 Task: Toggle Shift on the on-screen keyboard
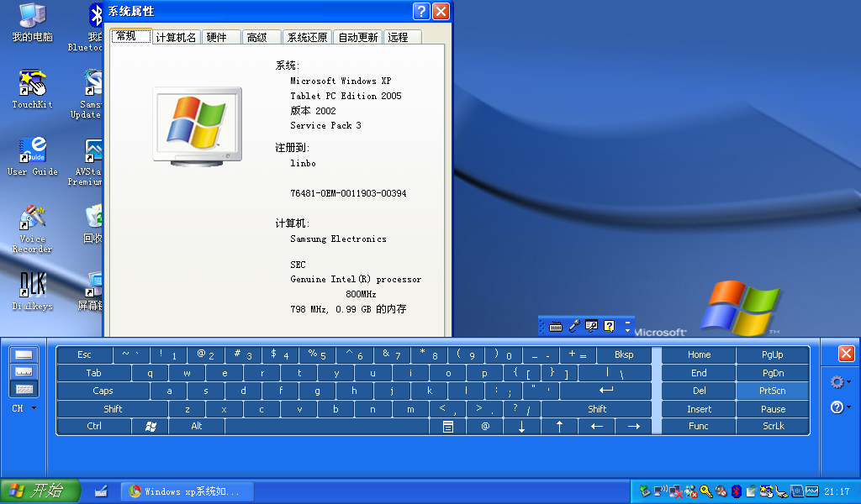click(114, 408)
